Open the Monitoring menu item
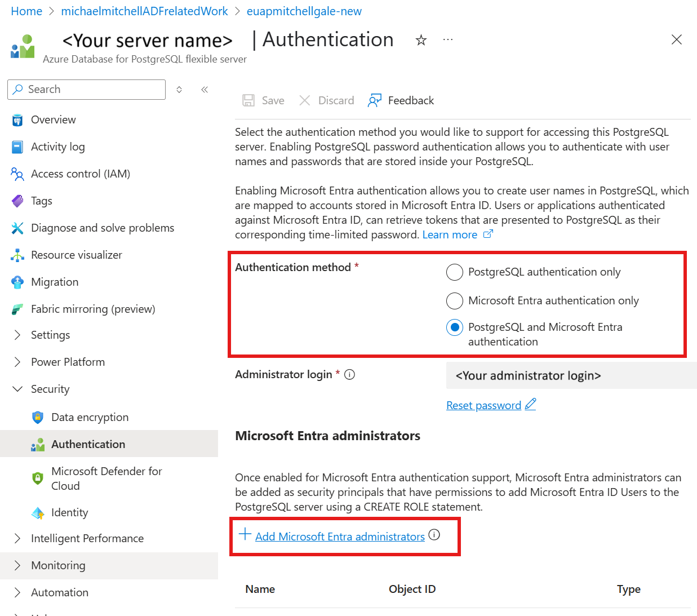 point(58,565)
